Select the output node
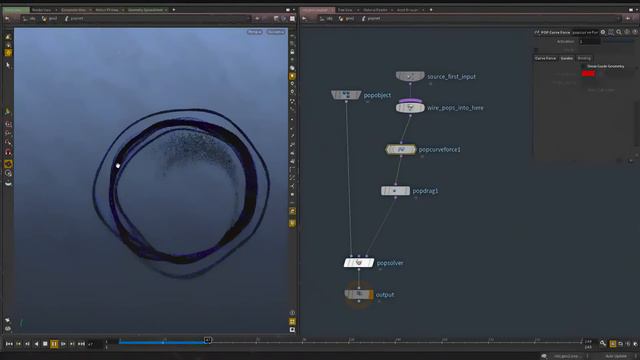This screenshot has width=640, height=360. [359, 294]
